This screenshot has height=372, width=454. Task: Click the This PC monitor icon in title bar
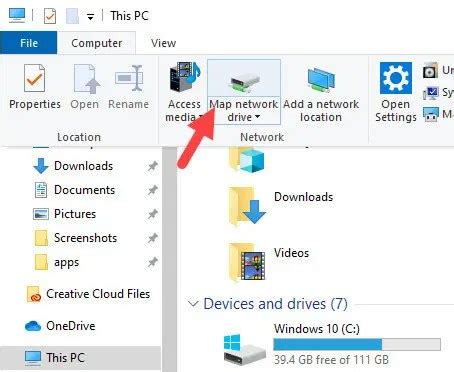coord(17,15)
